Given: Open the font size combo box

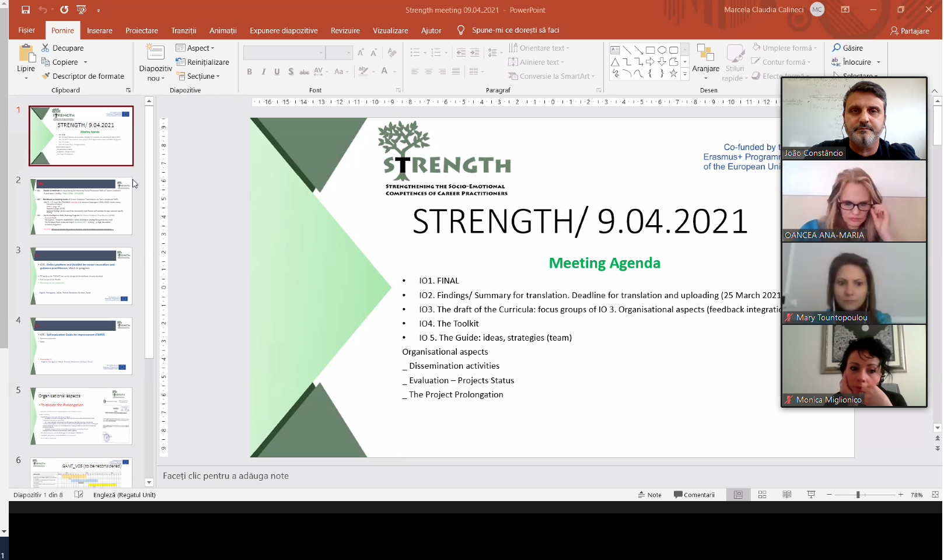Looking at the screenshot, I should point(340,52).
